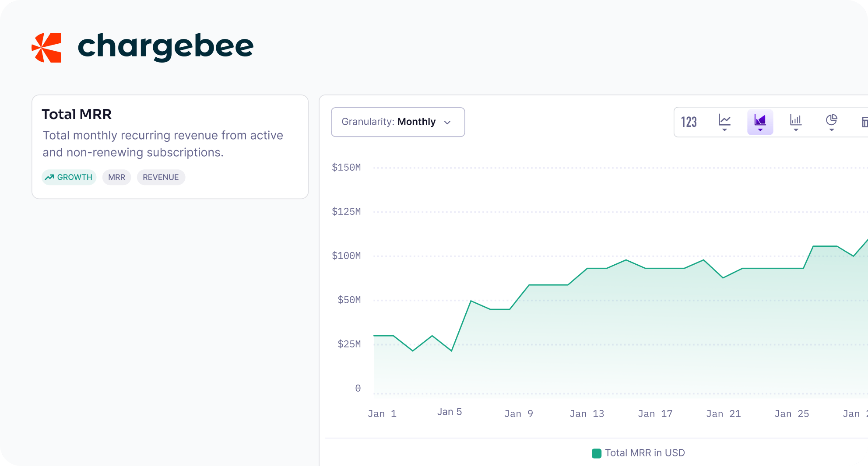The height and width of the screenshot is (466, 868).
Task: Click the chargebee wordmark text
Action: tap(165, 47)
